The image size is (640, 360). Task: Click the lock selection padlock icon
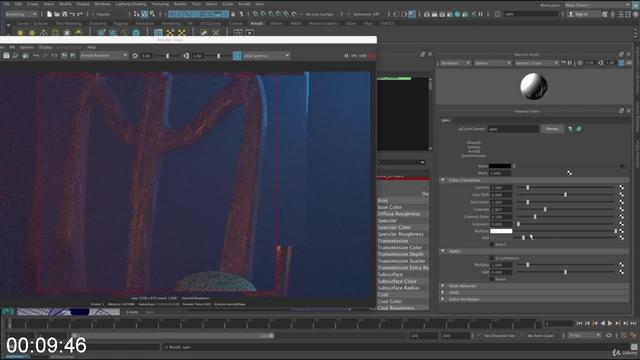(233, 14)
